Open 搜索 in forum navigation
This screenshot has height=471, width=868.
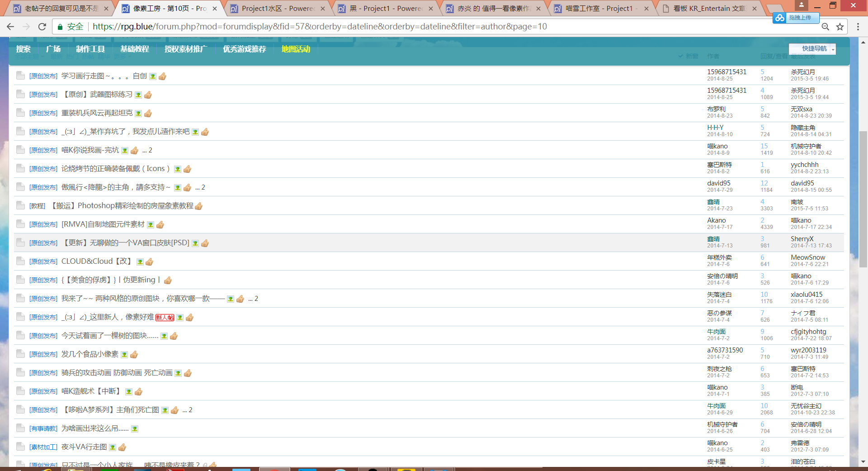pos(23,49)
